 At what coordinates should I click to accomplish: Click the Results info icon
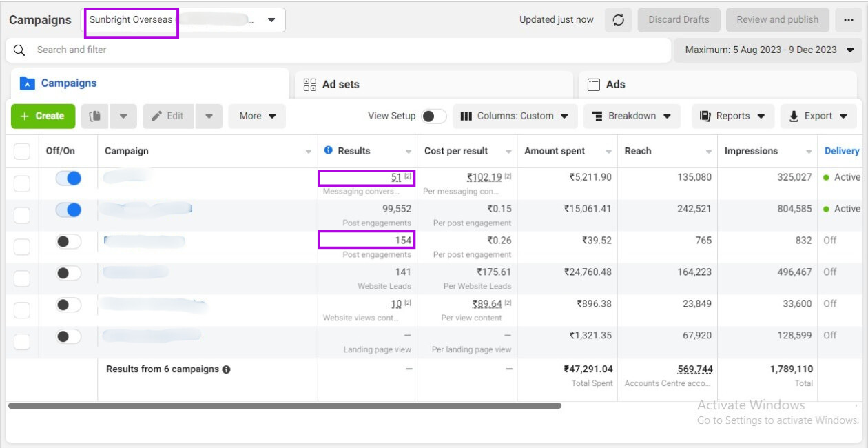click(329, 150)
